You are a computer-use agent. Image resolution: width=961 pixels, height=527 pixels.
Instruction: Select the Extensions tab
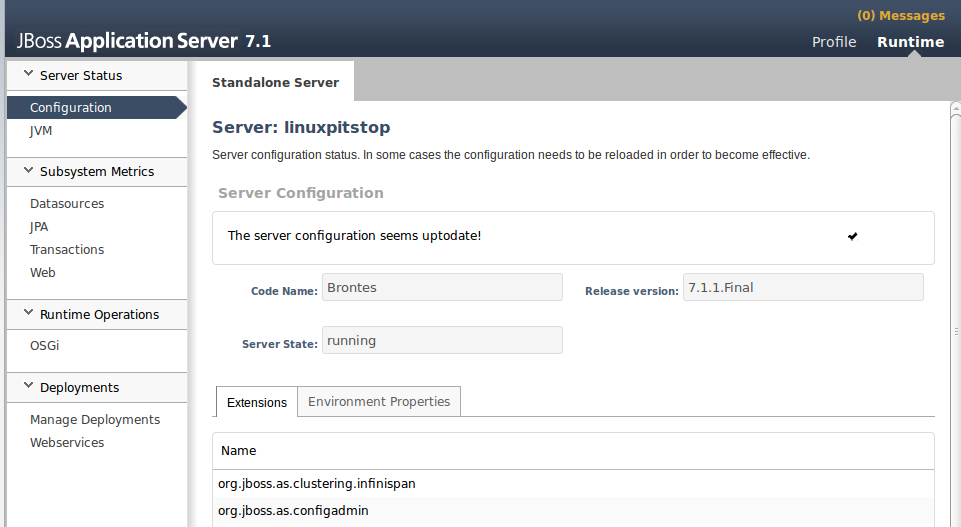pos(257,402)
